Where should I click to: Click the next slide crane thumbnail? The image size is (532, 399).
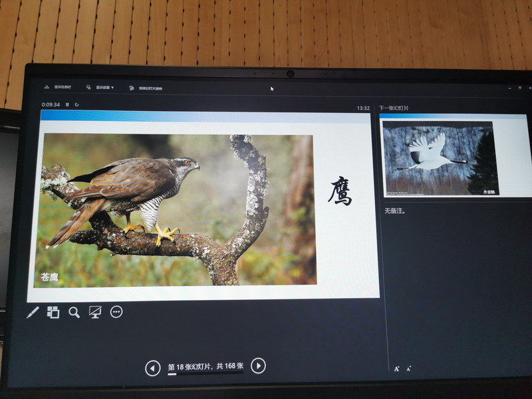pyautogui.click(x=440, y=158)
